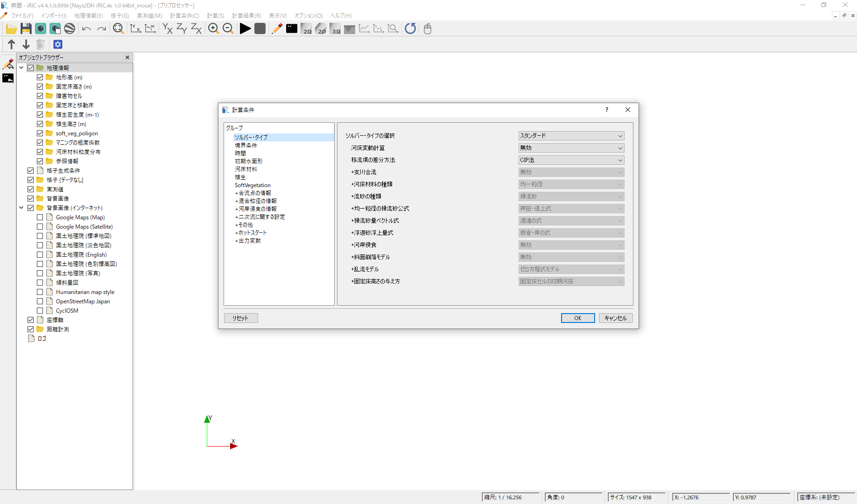The width and height of the screenshot is (857, 504).
Task: Click the キャンセル button
Action: point(616,318)
